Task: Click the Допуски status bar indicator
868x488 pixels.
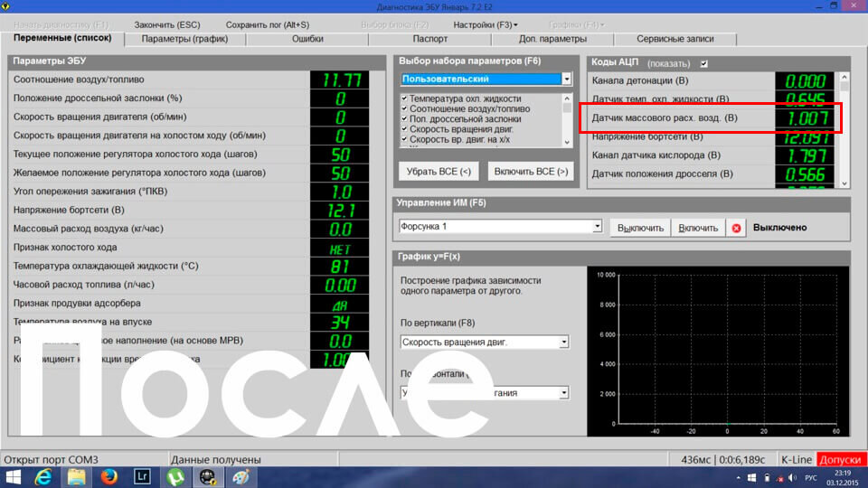Action: tap(840, 460)
